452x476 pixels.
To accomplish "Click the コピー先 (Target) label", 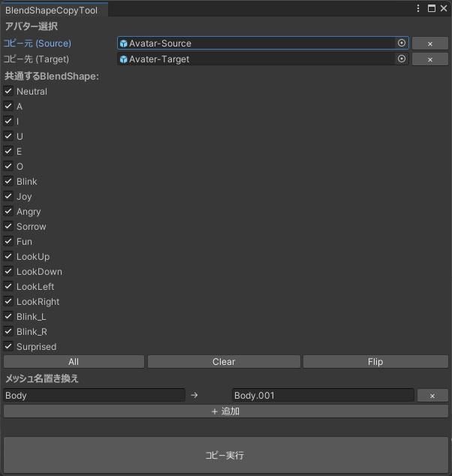I will click(37, 59).
